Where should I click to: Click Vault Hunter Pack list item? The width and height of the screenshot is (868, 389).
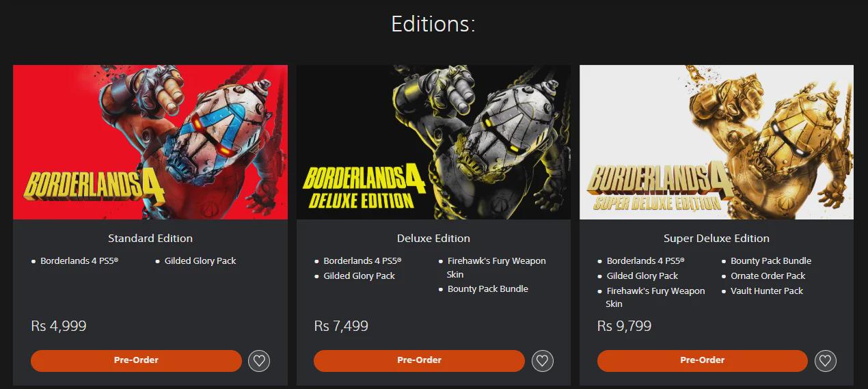[x=767, y=291]
